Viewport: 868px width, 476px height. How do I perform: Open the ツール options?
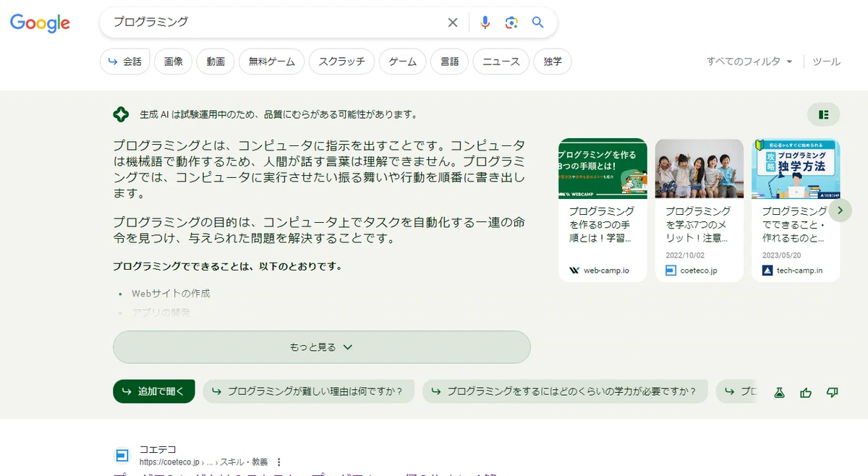[x=826, y=61]
